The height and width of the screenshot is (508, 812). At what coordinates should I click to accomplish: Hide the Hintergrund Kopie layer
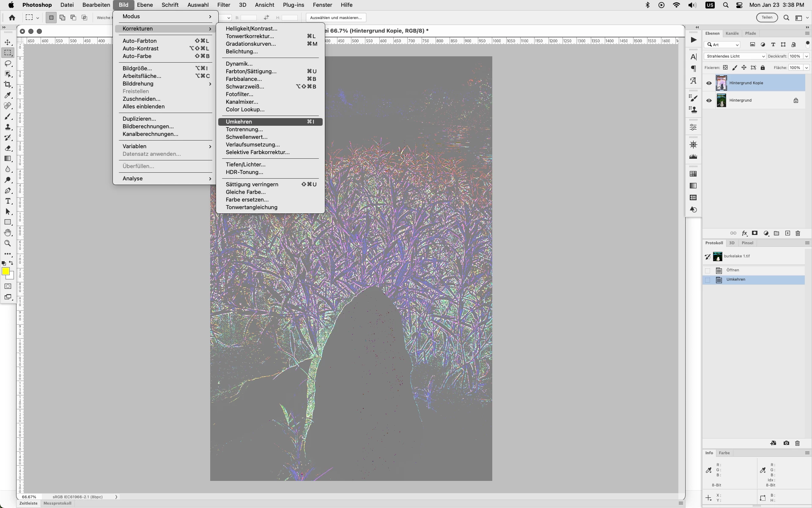point(709,83)
